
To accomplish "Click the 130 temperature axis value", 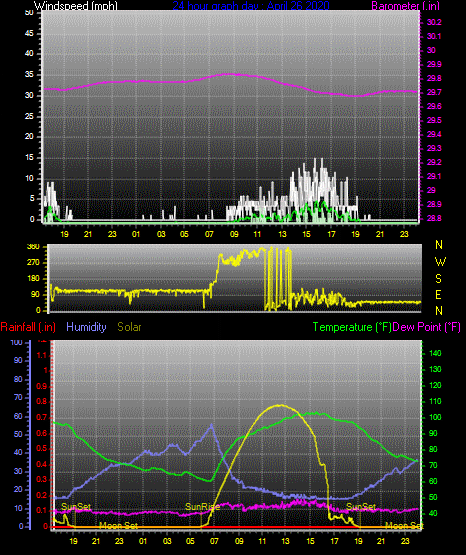I will tap(435, 370).
